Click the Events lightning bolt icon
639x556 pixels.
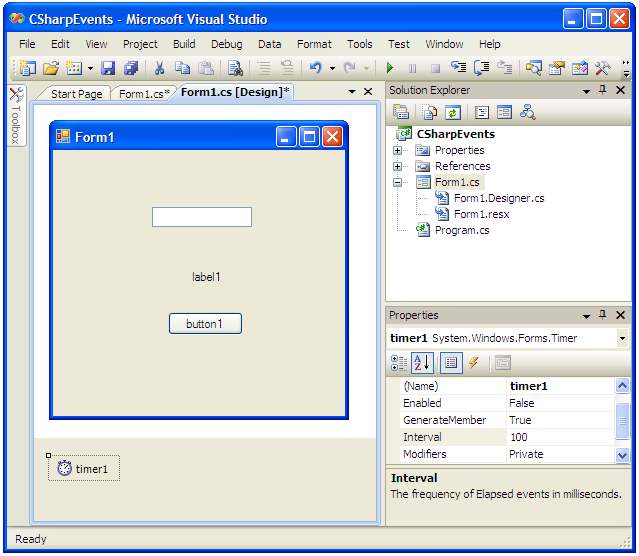click(x=473, y=363)
